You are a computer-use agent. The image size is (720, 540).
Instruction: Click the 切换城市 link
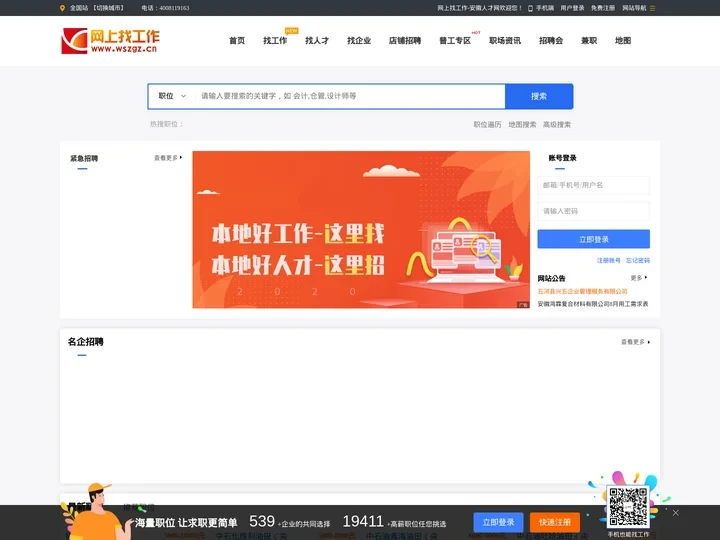(x=108, y=8)
